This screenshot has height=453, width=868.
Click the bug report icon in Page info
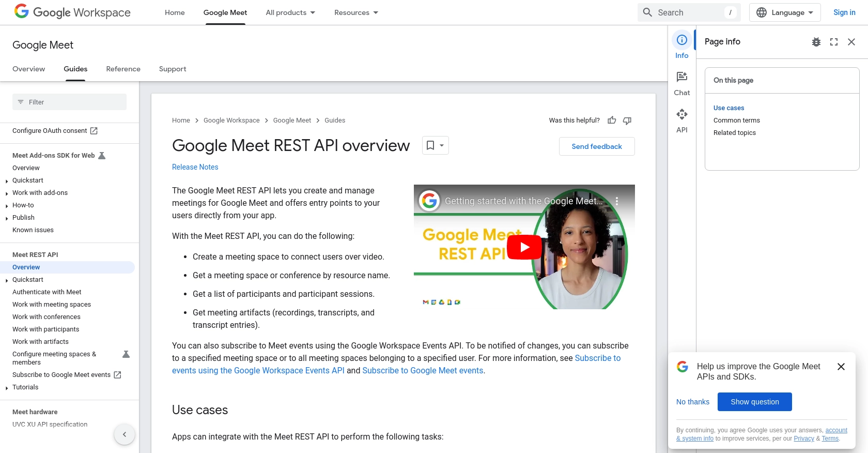(816, 42)
